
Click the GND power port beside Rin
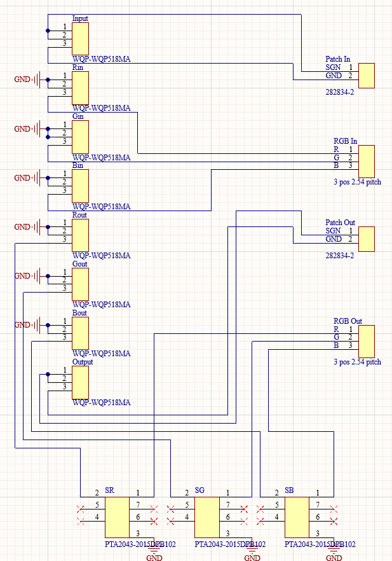tap(27, 80)
